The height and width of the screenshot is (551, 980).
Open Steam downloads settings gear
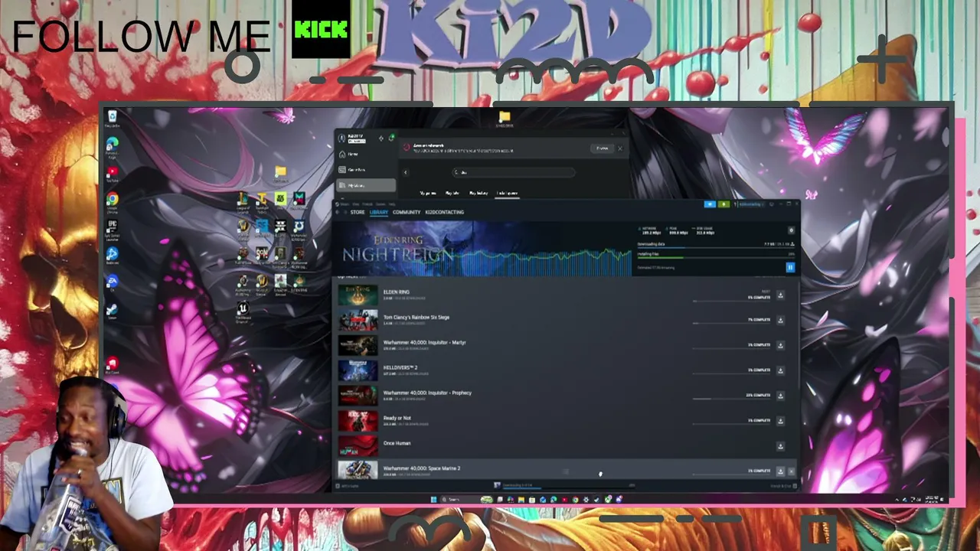click(x=791, y=230)
